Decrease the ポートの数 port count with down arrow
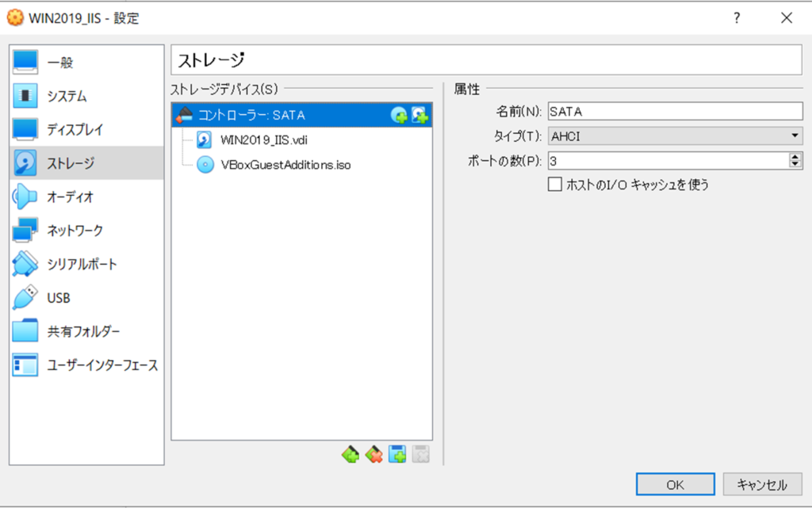Viewport: 812px width, 508px height. tap(795, 164)
